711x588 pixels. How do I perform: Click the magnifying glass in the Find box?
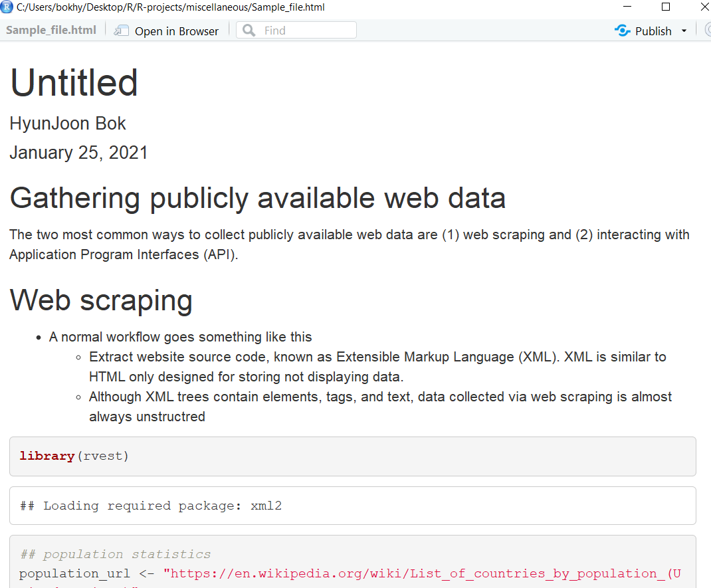tap(247, 30)
